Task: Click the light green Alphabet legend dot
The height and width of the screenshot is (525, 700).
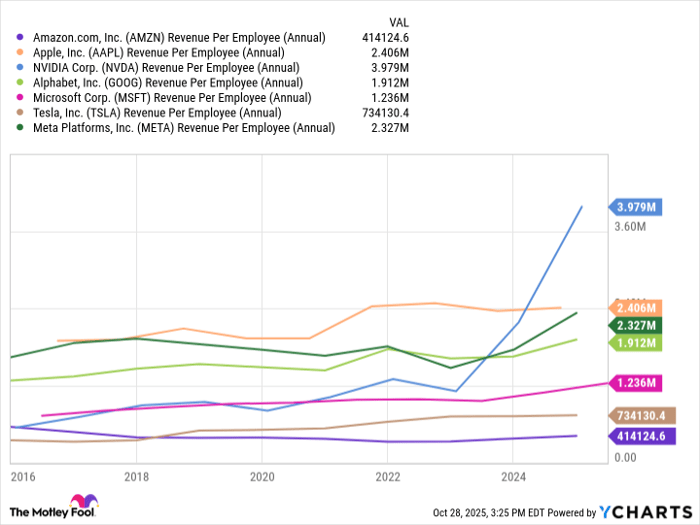Action: pos(20,83)
